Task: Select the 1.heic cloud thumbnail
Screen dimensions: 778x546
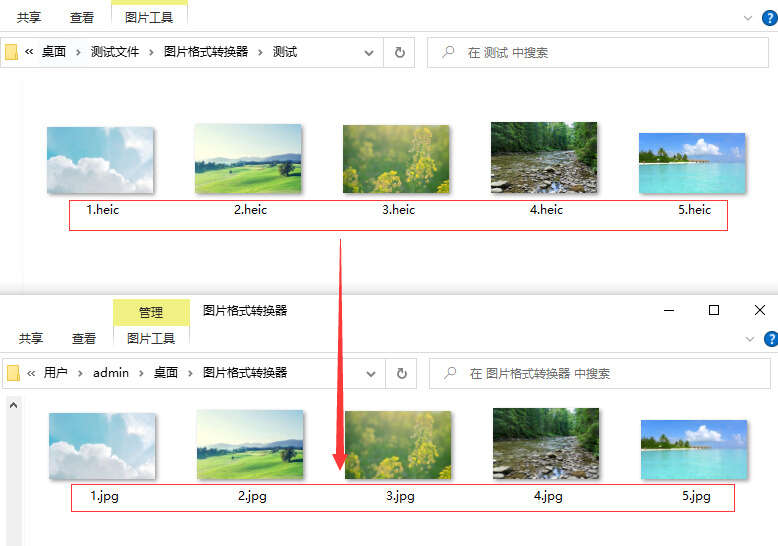Action: pyautogui.click(x=100, y=160)
